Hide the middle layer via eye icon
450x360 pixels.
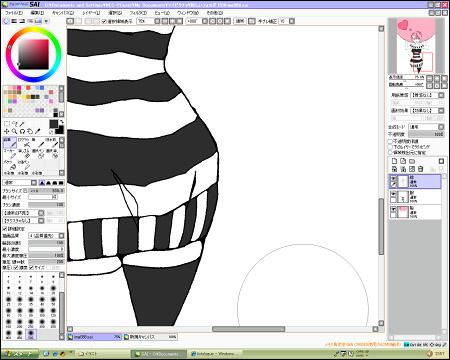(393, 194)
